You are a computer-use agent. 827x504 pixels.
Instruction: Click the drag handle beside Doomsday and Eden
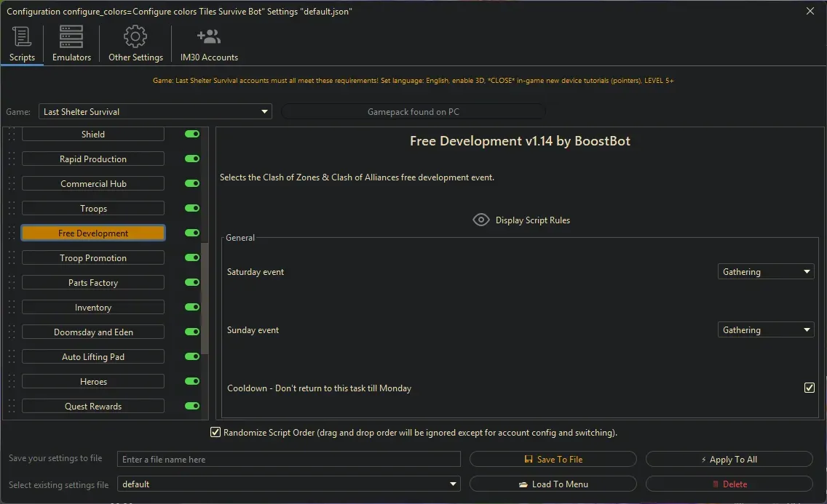(x=12, y=332)
